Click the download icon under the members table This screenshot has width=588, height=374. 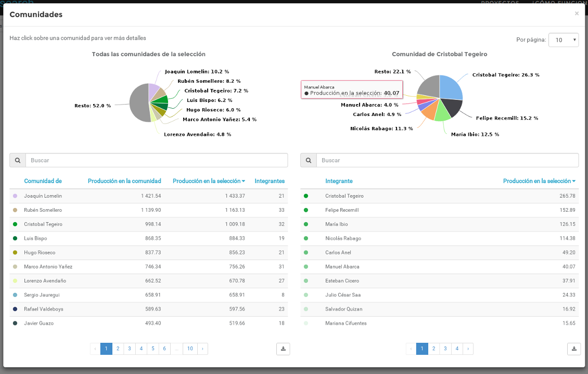coord(574,349)
